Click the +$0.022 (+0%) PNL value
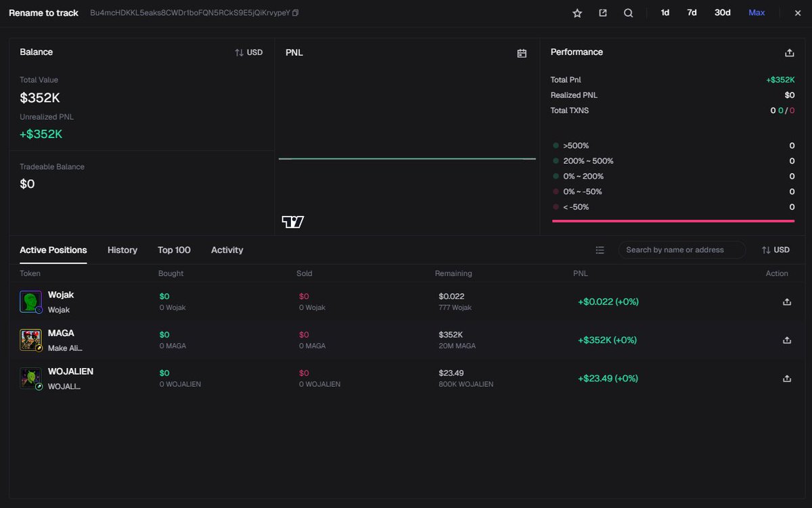 608,302
